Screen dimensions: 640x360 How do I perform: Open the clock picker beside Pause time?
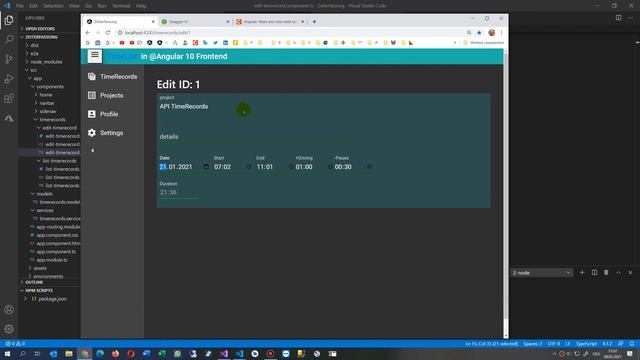coord(369,167)
